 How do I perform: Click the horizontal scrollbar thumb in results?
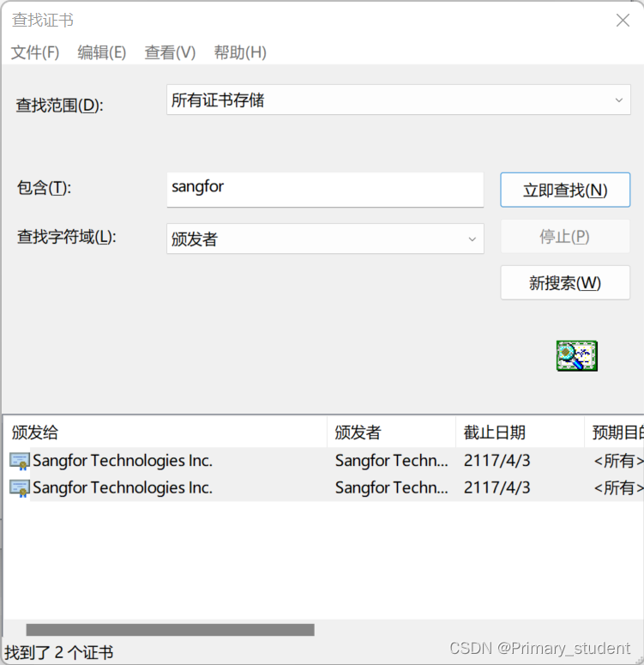170,630
